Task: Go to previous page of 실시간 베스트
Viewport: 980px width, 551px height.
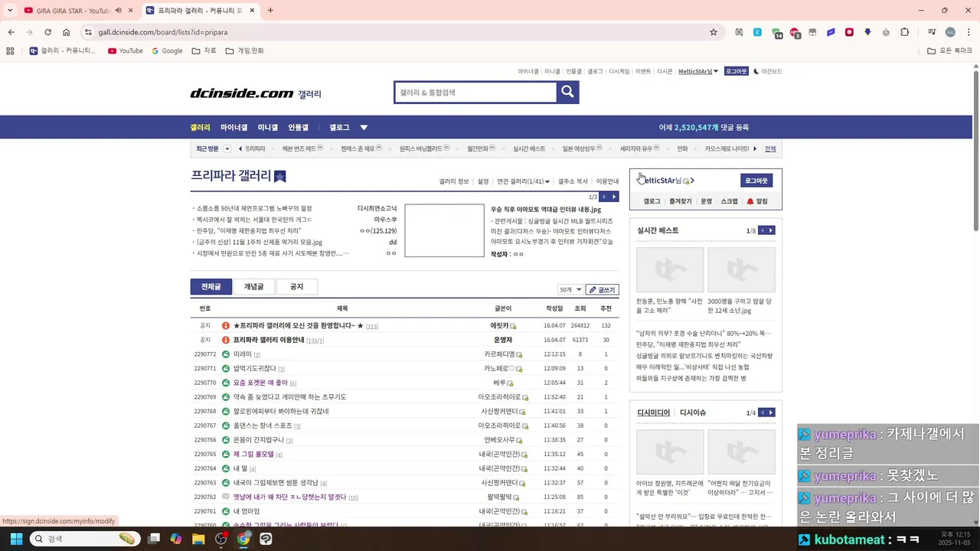Action: [x=762, y=230]
